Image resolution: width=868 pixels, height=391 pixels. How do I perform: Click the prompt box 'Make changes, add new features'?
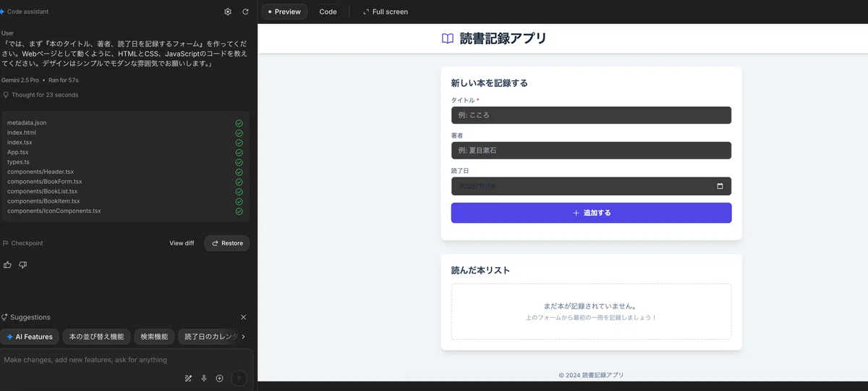coord(127,360)
